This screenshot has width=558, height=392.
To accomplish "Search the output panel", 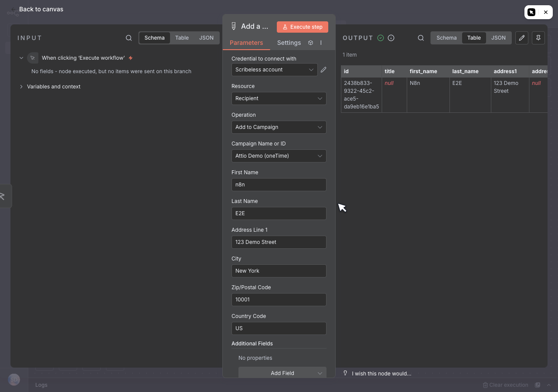I will [421, 38].
